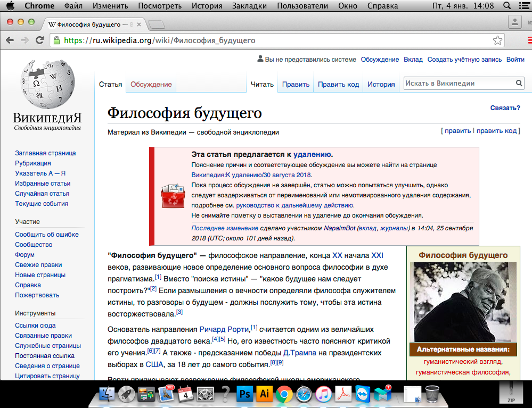The height and width of the screenshot is (408, 532).
Task: Open blue cube app with notification badge
Action: (x=383, y=394)
